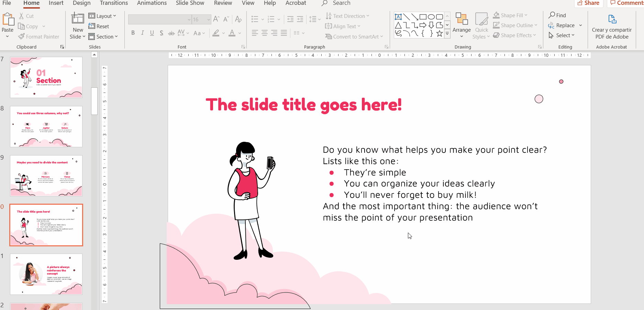Image resolution: width=644 pixels, height=310 pixels.
Task: Click the Adobe PDF create and share icon
Action: click(x=612, y=19)
